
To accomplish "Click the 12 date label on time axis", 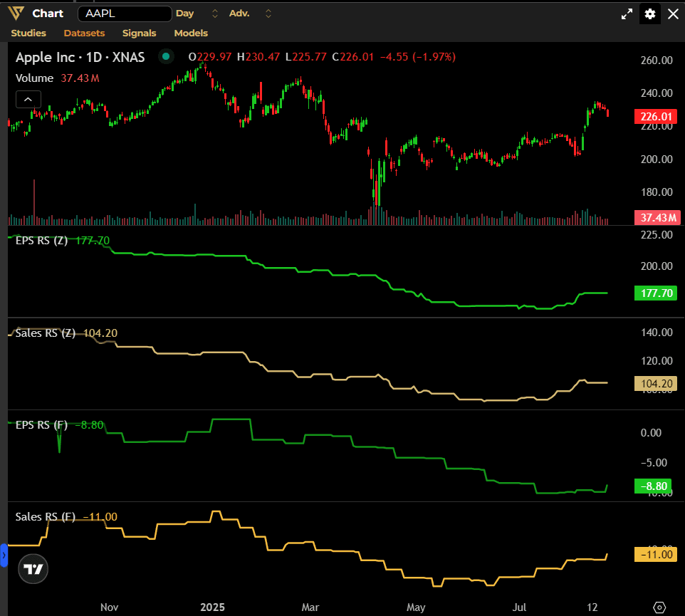I will 592,607.
